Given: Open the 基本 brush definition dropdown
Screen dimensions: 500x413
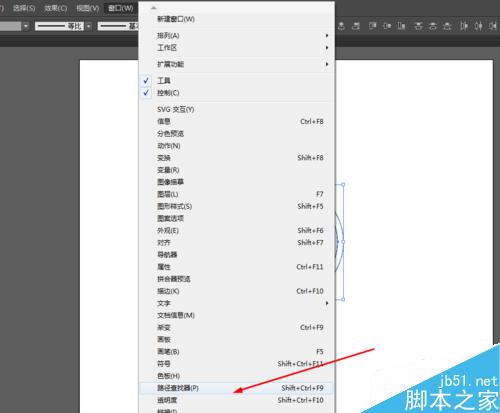Looking at the screenshot, I should click(118, 26).
